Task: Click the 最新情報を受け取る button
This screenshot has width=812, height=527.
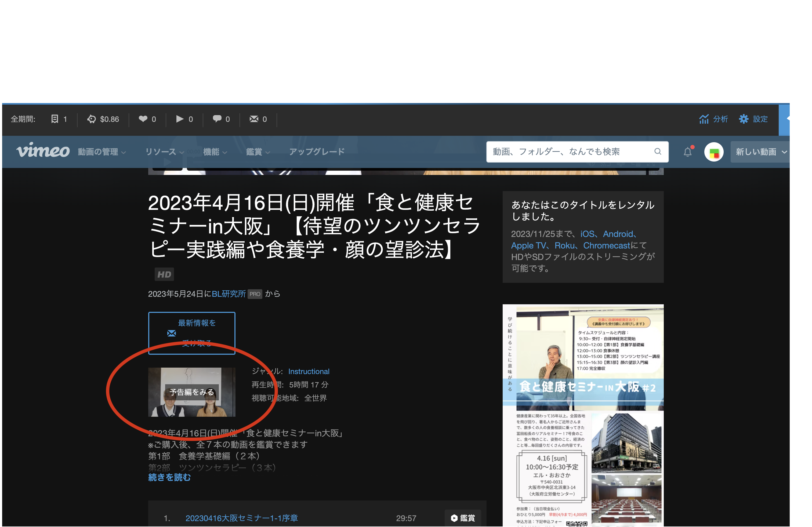Action: [192, 333]
